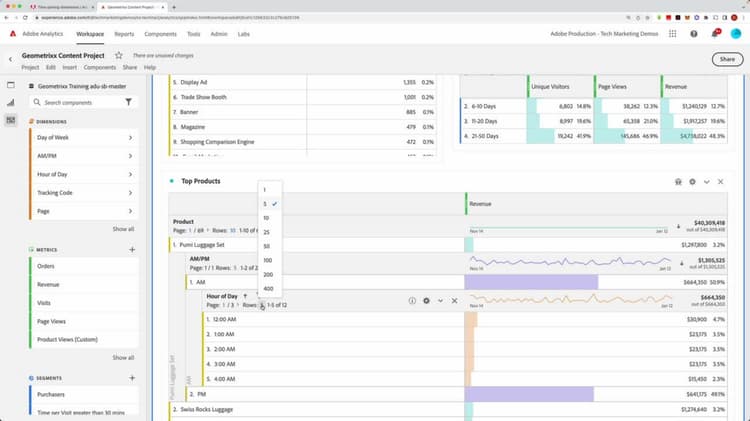Select the Swiss Rocks Luggage row
The height and width of the screenshot is (421, 750).
(x=448, y=410)
